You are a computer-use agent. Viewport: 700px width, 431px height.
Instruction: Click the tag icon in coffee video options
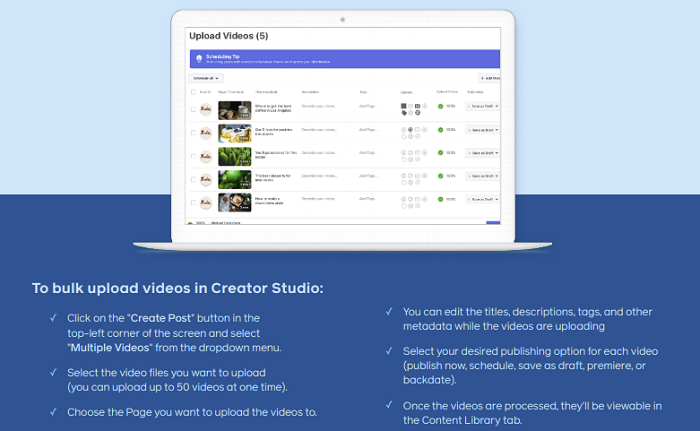click(x=404, y=113)
